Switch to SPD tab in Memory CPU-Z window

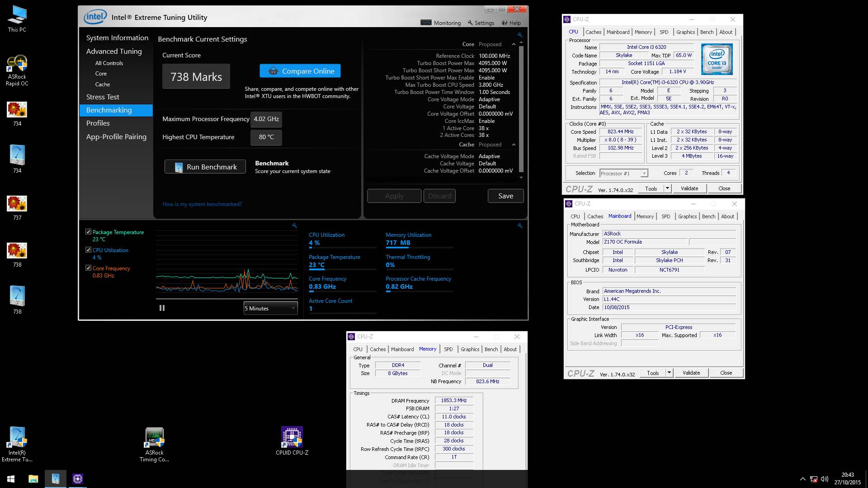(448, 349)
